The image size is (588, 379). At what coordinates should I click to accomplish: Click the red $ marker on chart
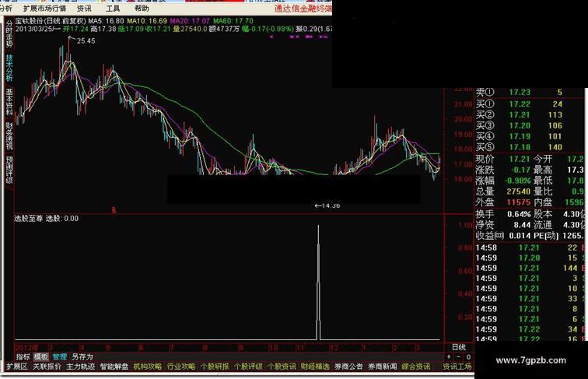coord(114,211)
